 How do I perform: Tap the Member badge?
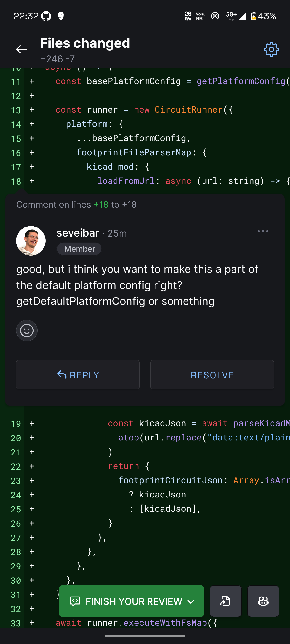(79, 249)
